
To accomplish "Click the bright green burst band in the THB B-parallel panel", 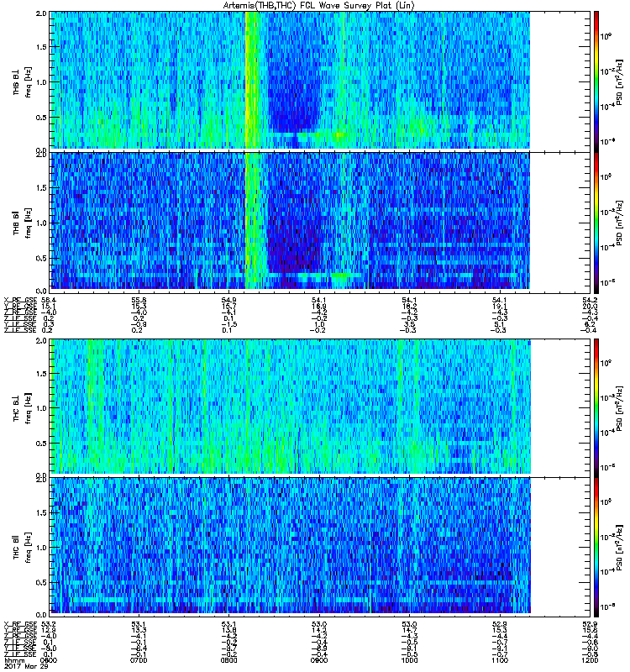I will coord(252,221).
